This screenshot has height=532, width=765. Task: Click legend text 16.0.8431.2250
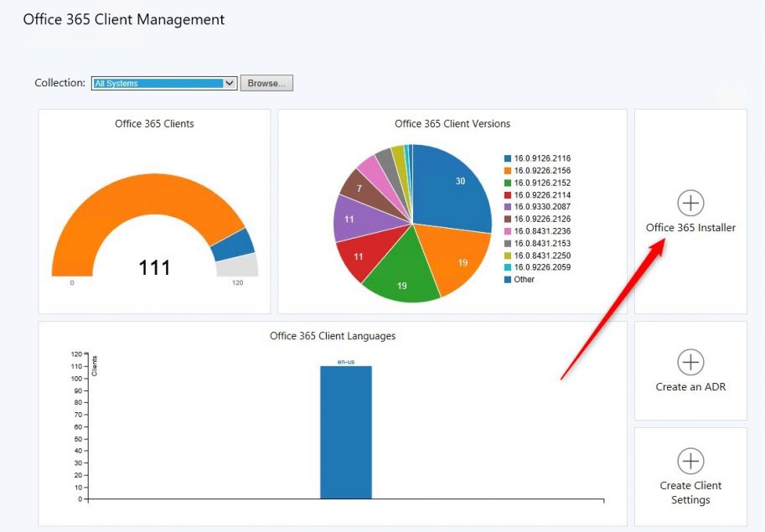pyautogui.click(x=542, y=256)
